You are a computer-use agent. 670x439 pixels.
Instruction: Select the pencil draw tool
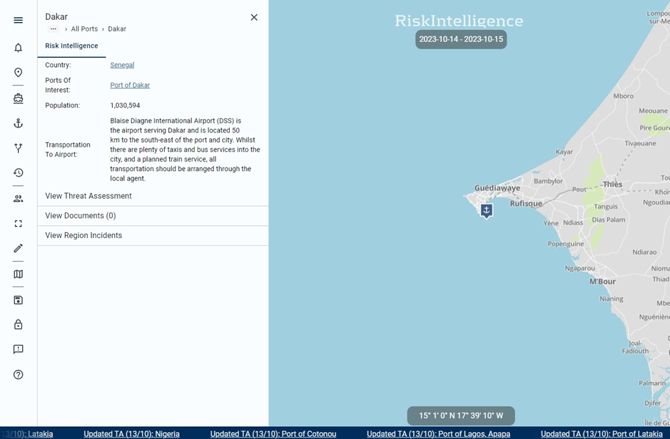(x=18, y=248)
